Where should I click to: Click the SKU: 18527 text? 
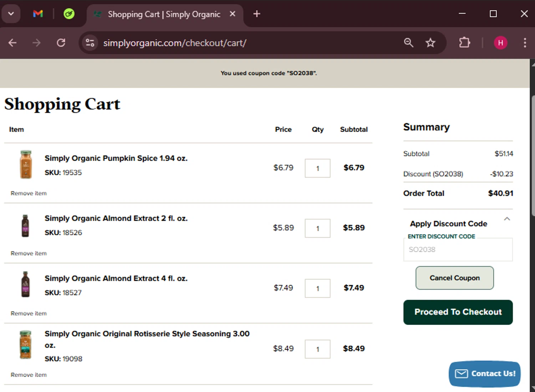[x=63, y=293]
